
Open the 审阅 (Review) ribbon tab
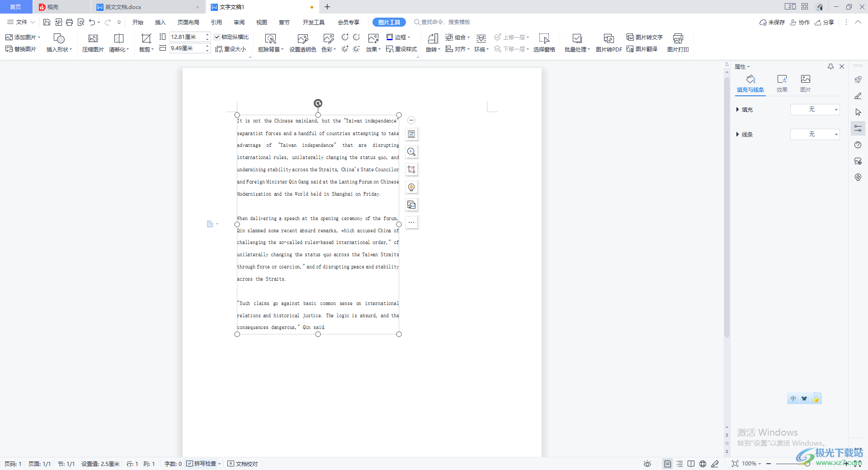coord(239,22)
